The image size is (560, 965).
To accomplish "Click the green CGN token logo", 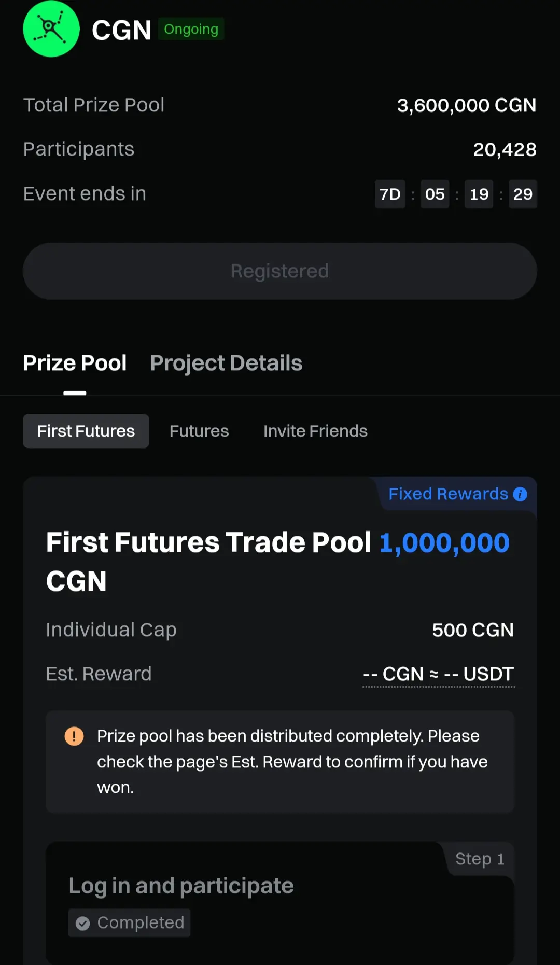I will (x=51, y=29).
